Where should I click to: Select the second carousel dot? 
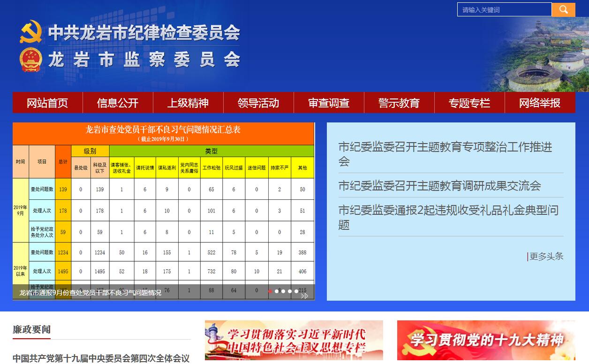point(277,291)
